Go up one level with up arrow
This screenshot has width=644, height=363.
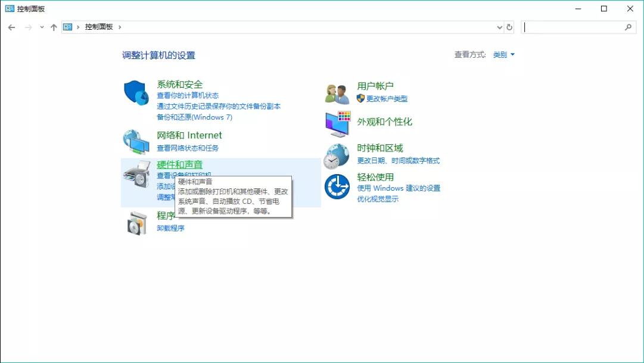point(54,27)
